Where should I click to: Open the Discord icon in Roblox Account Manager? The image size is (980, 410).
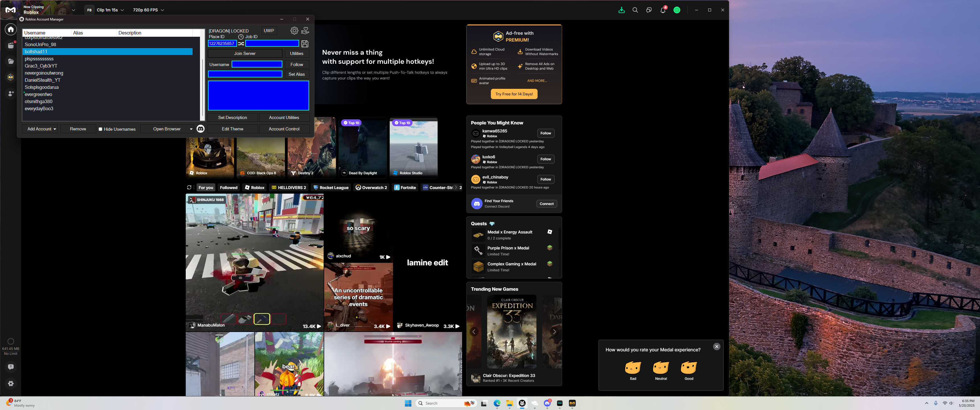coord(201,129)
